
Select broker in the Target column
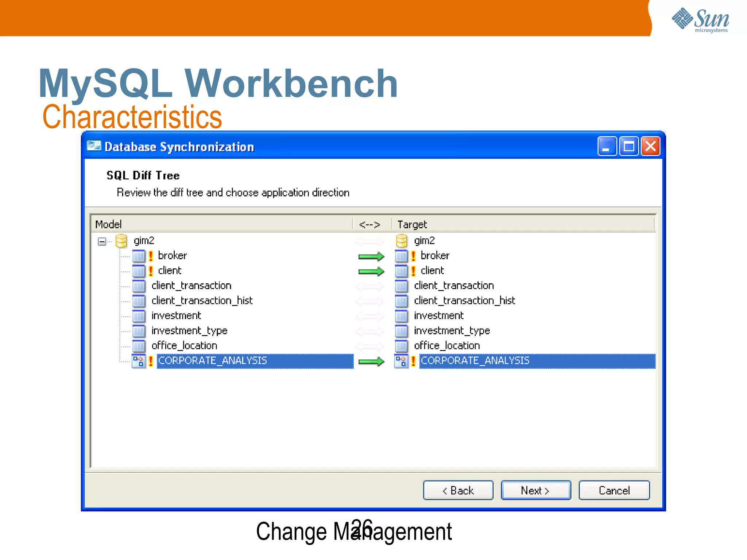(435, 256)
